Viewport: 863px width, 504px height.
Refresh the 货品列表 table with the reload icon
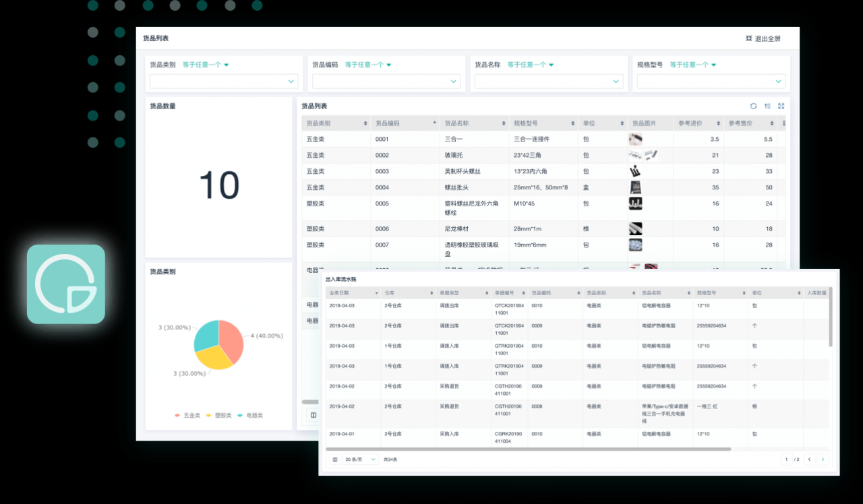[754, 106]
